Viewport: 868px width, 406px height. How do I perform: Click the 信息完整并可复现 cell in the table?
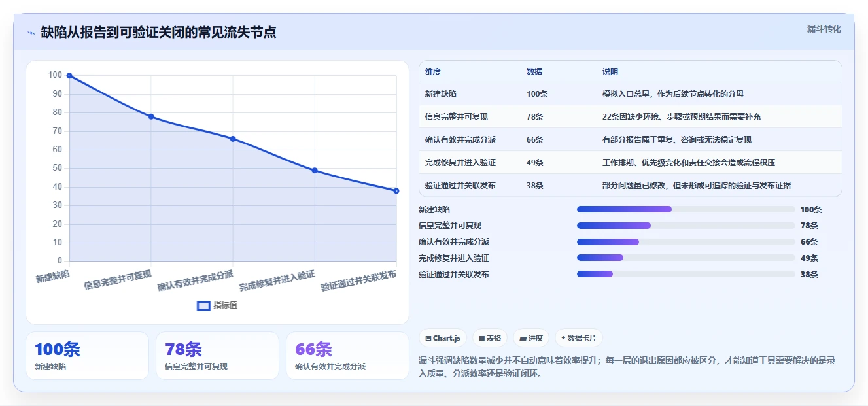pyautogui.click(x=457, y=117)
